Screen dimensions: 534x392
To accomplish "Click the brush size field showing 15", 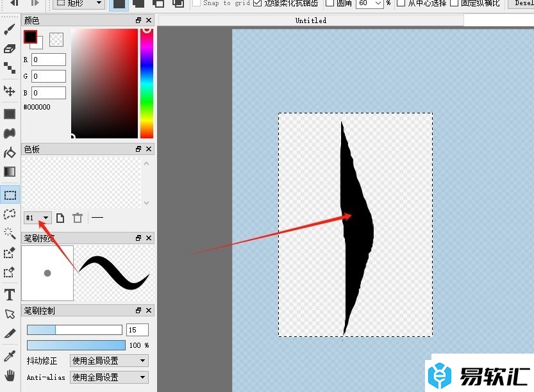I will click(x=137, y=330).
